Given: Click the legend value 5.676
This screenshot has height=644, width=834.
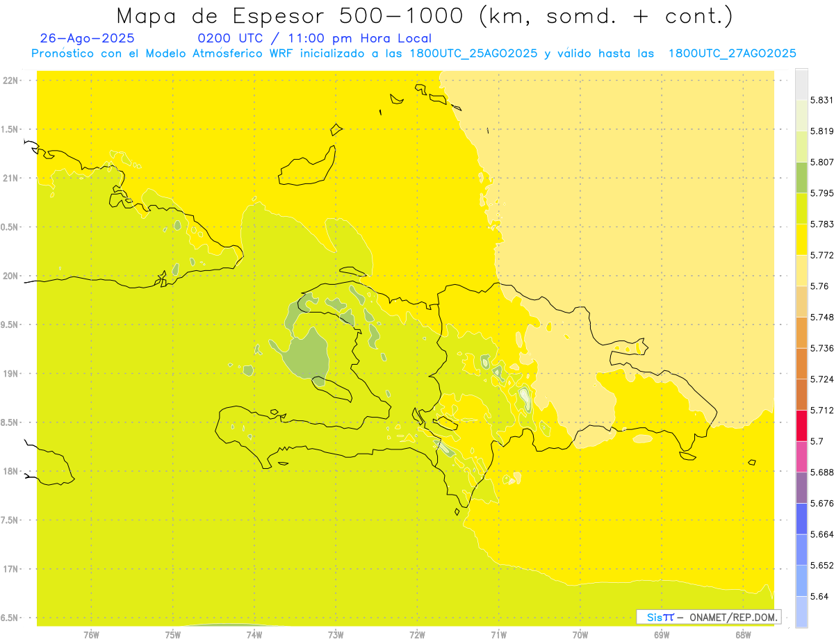Looking at the screenshot, I should coord(822,503).
